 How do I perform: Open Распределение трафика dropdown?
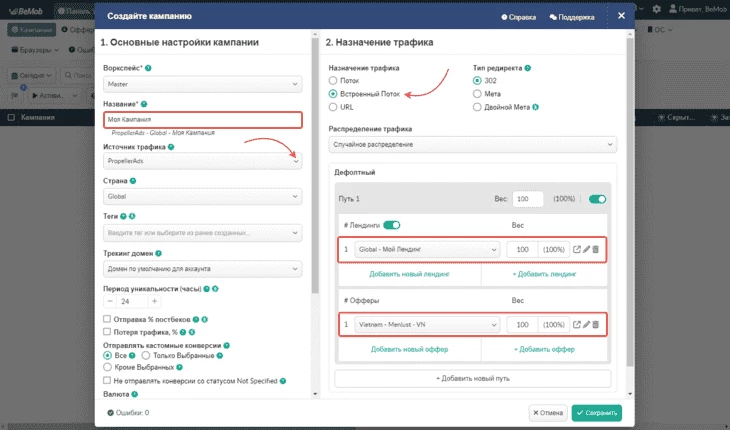pyautogui.click(x=473, y=145)
